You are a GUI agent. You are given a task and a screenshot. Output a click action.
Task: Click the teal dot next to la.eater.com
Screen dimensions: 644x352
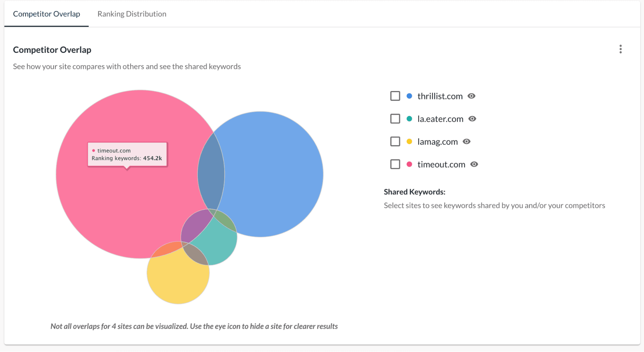point(409,118)
